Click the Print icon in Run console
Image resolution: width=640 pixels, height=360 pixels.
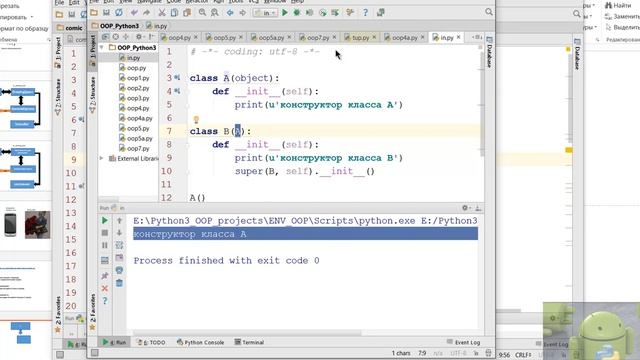119,270
